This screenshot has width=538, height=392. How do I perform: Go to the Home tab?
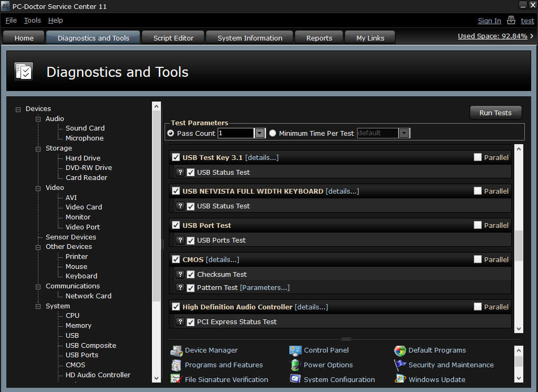(24, 38)
